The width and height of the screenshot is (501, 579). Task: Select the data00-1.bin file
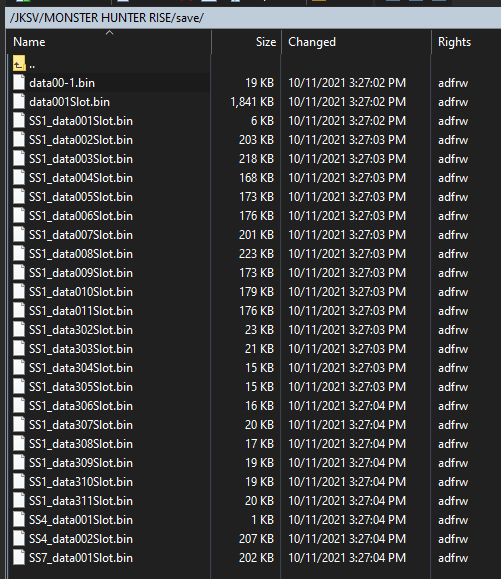coord(62,83)
